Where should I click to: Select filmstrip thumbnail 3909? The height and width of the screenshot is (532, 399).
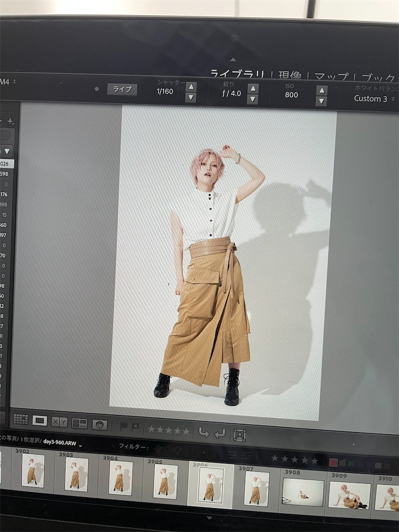click(349, 496)
